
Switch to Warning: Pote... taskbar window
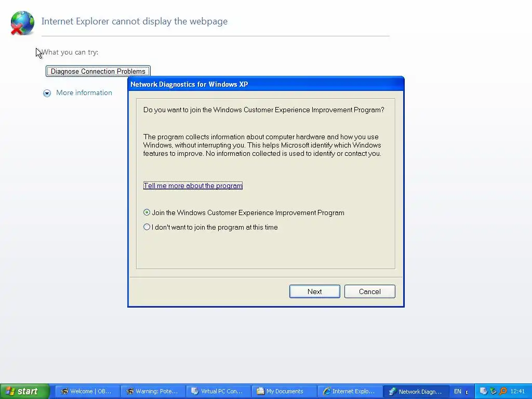pyautogui.click(x=153, y=391)
